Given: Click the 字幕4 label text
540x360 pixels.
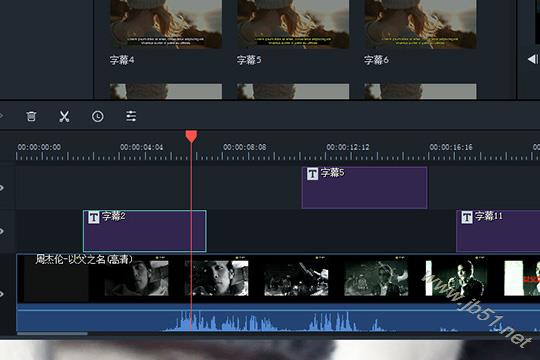Looking at the screenshot, I should (x=122, y=60).
